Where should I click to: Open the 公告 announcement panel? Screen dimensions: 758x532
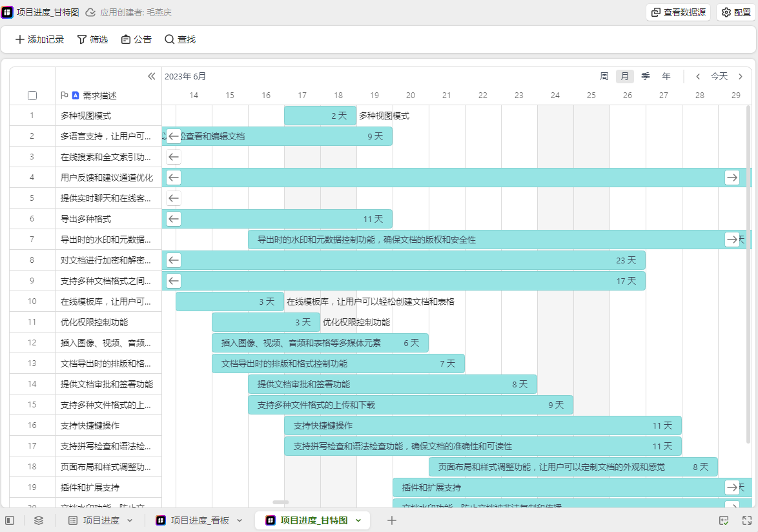136,39
